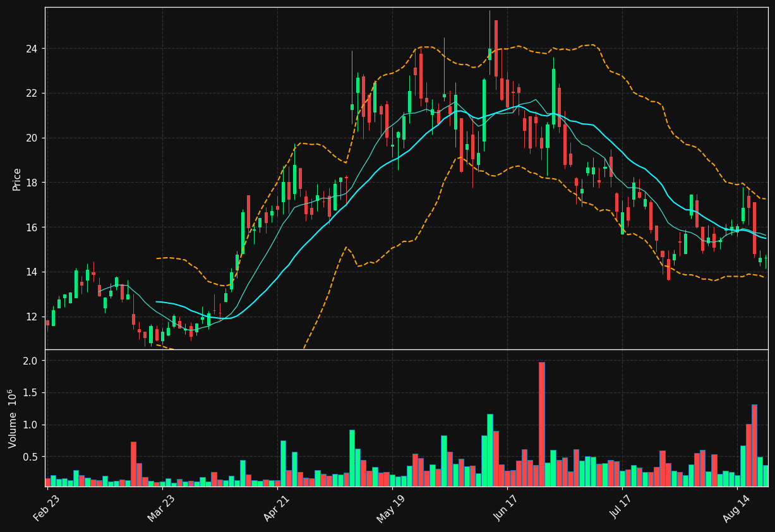This screenshot has height=532, width=775.
Task: Click the 16 price axis tick
Action: (32, 227)
